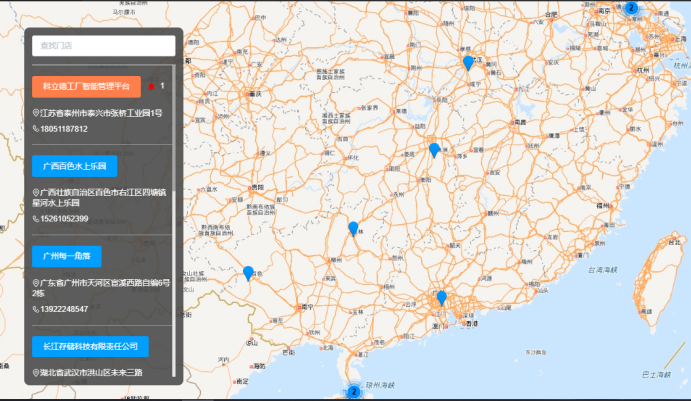Select the blue map marker near Changsha
691x401 pixels.
tap(434, 150)
